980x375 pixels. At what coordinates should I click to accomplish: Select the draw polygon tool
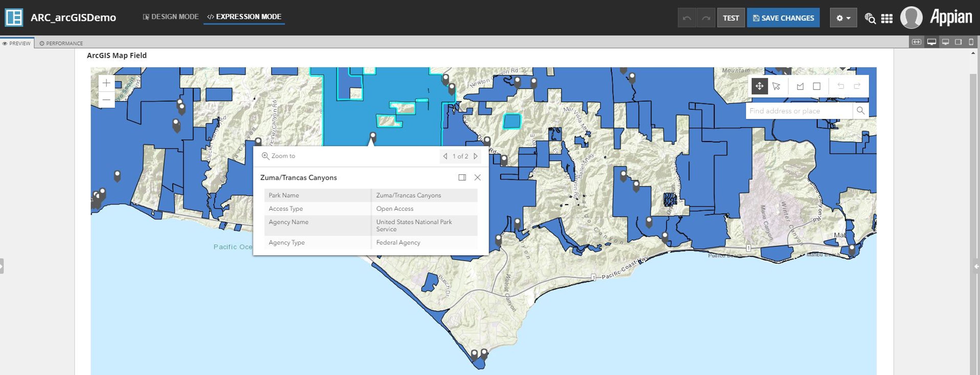800,86
